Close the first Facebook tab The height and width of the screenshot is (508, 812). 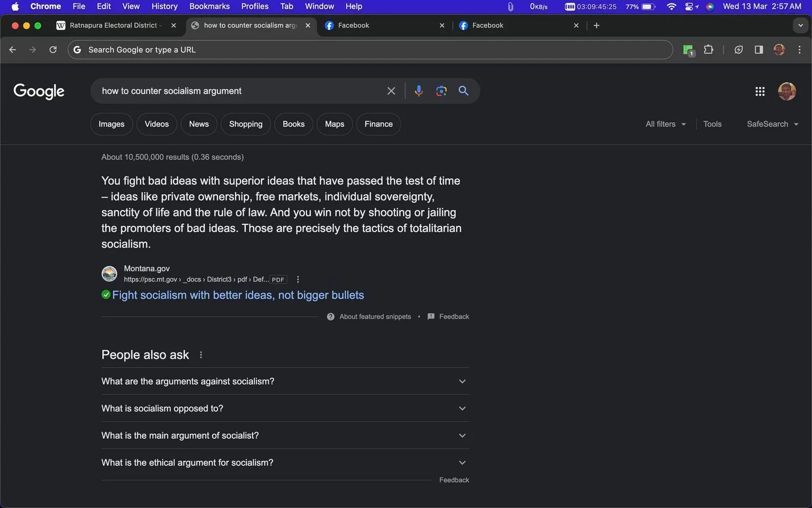[442, 25]
